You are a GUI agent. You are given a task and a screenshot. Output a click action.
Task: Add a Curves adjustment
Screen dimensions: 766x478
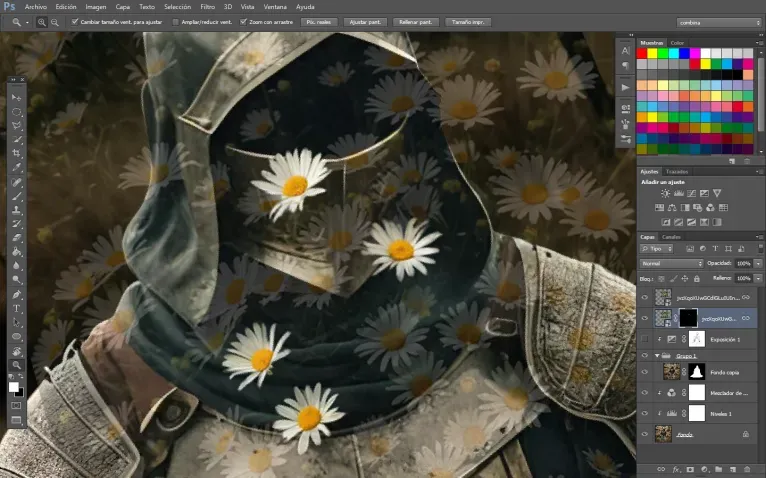[691, 194]
